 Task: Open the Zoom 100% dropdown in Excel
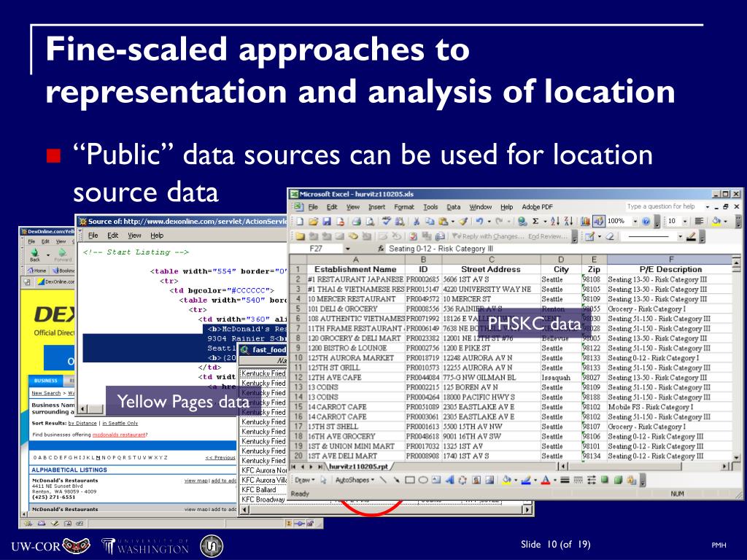tap(635, 222)
